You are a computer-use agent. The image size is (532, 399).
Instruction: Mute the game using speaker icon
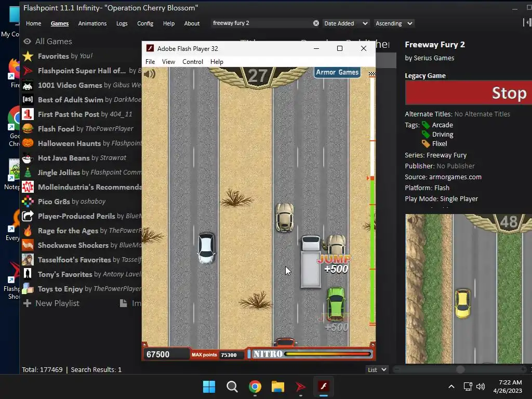point(149,74)
